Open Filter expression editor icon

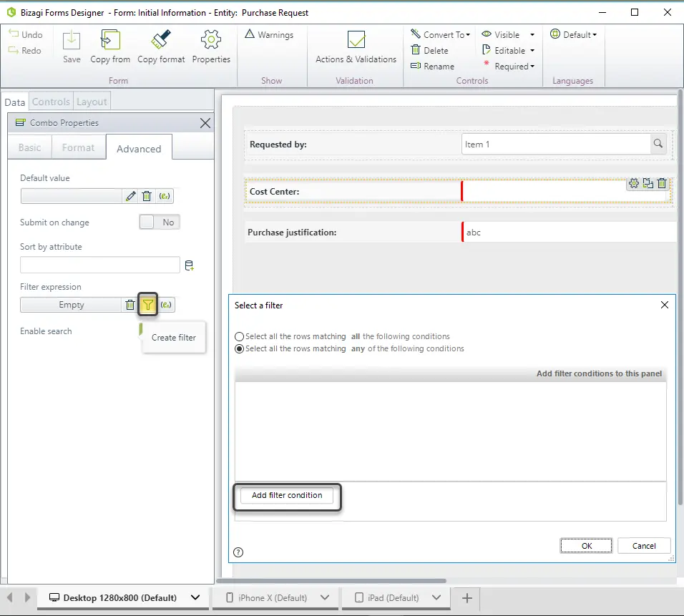(166, 305)
